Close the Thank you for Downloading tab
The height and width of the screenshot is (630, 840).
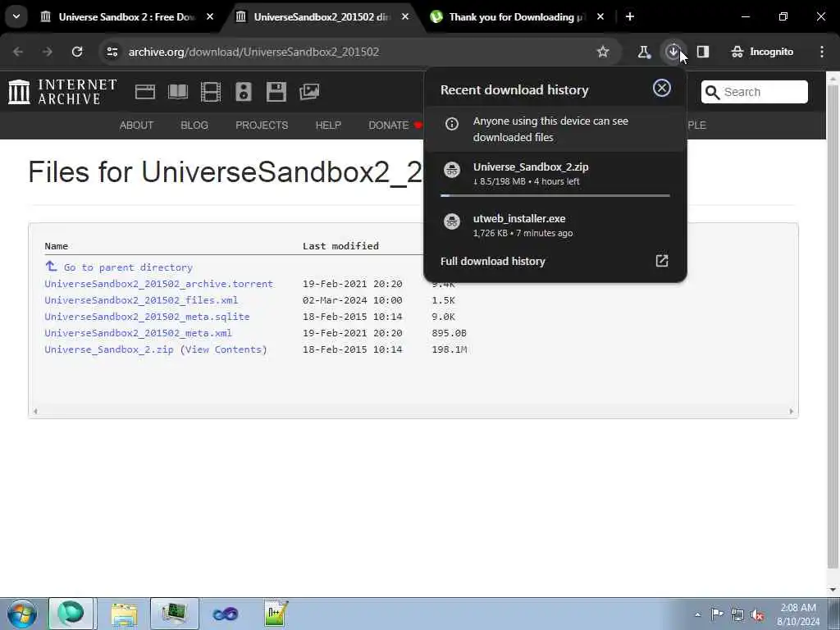[600, 16]
